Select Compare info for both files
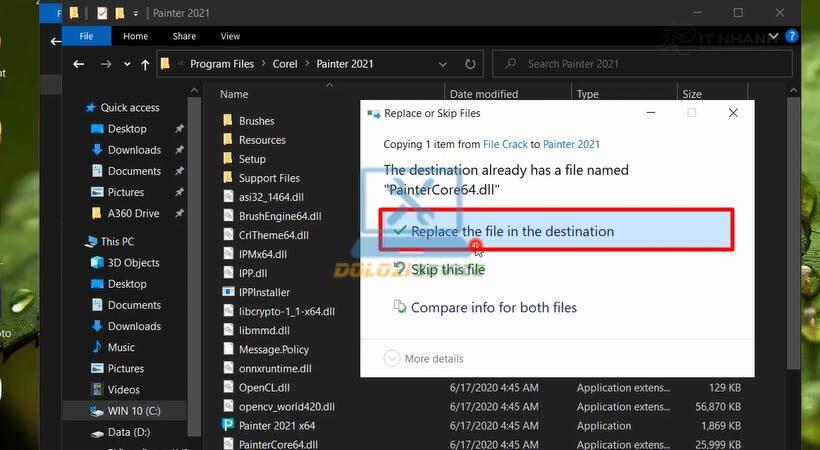The image size is (820, 450). click(x=493, y=307)
